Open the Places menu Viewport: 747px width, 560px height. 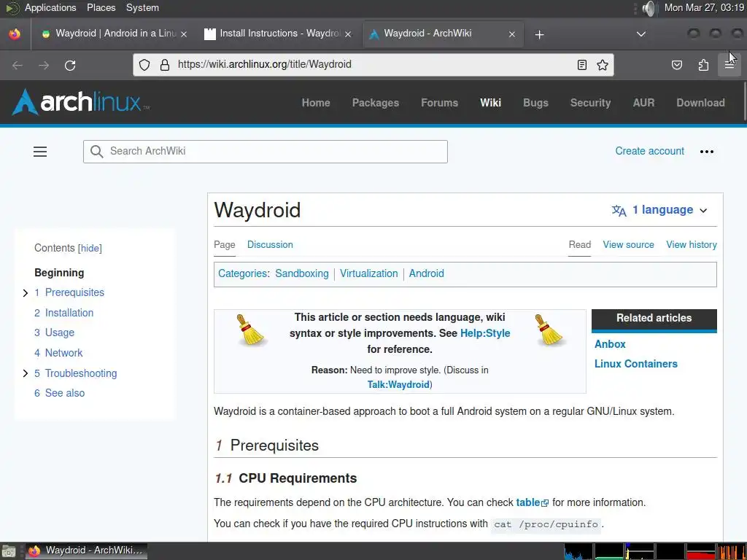coord(101,7)
